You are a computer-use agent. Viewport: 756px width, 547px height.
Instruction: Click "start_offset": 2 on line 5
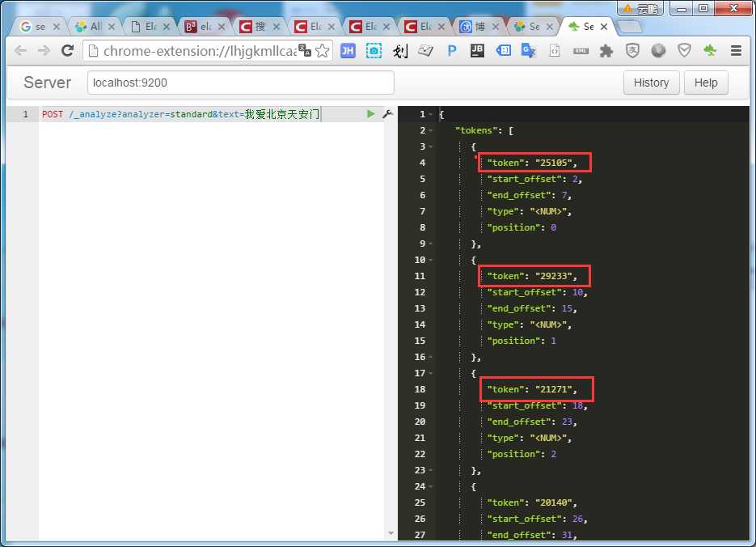click(534, 179)
